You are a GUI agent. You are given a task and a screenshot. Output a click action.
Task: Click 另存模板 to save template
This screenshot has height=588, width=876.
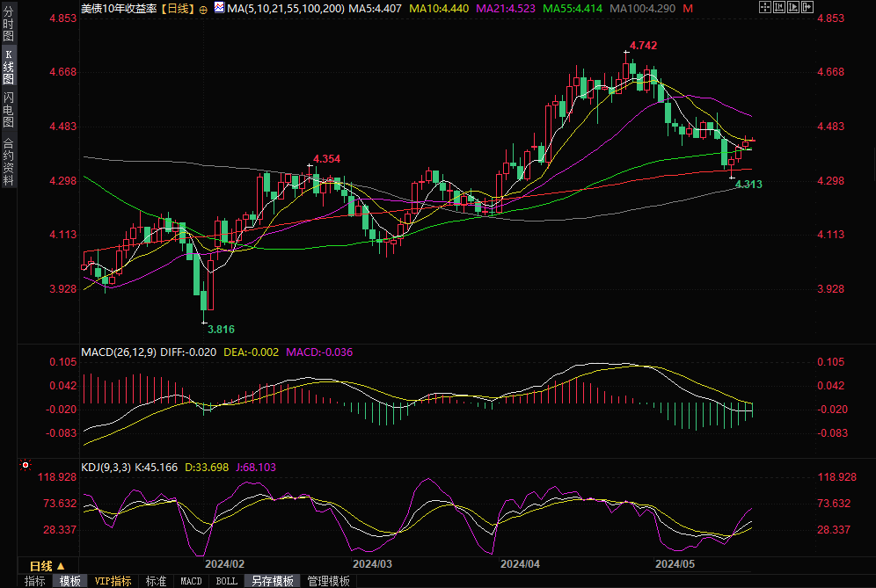[273, 581]
